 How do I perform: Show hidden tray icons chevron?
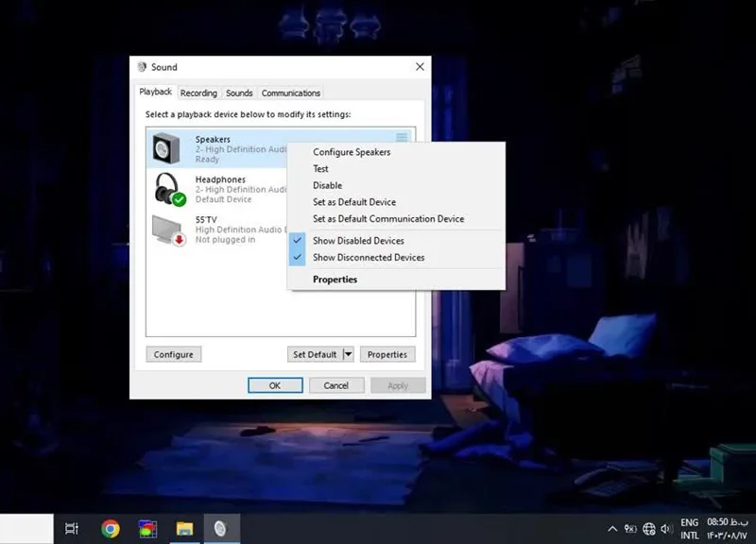coord(612,529)
